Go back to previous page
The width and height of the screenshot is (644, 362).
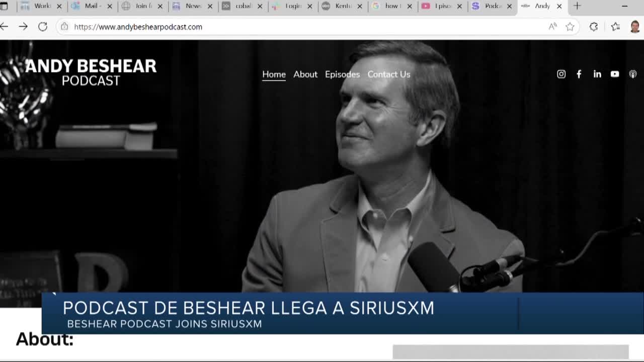(4, 27)
